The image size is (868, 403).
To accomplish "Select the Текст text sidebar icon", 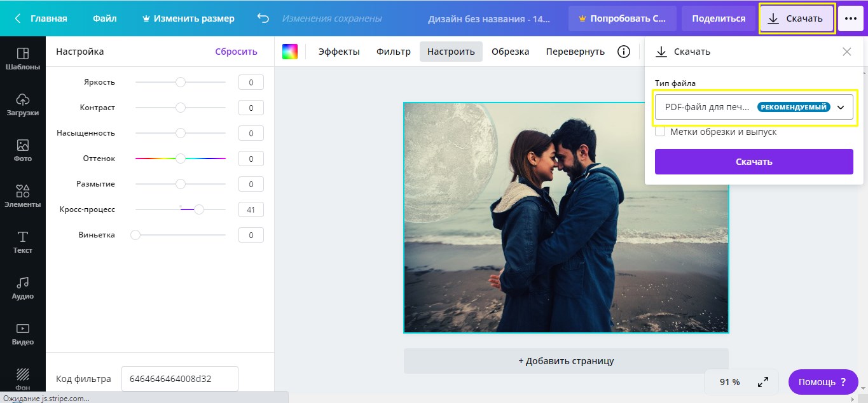I will 22,242.
